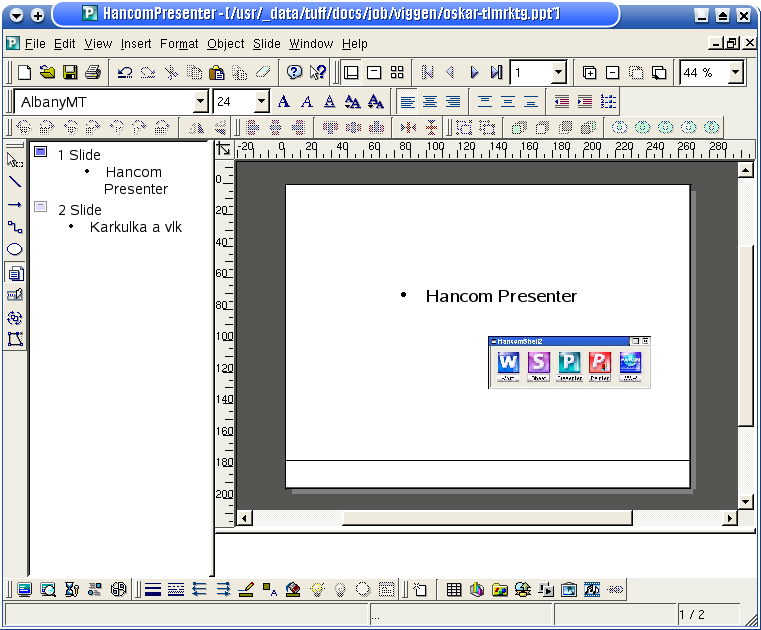761x630 pixels.
Task: Toggle bold text A button
Action: point(284,102)
